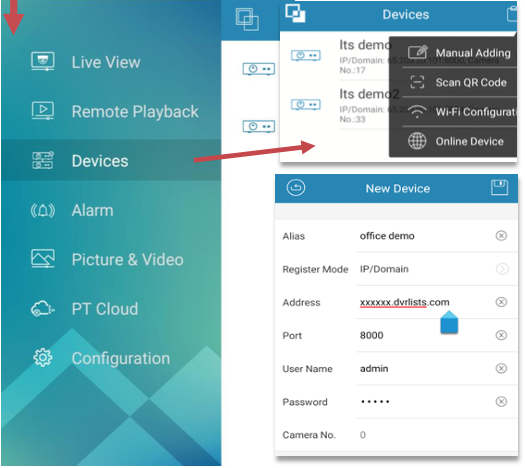The image size is (525, 468).
Task: Click the overlapping windows icon in Devices header
Action: coord(295,14)
